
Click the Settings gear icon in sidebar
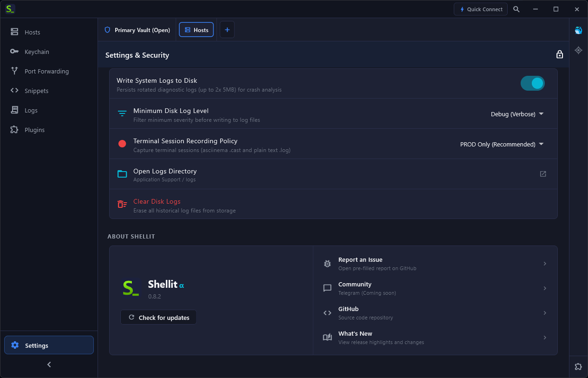15,345
